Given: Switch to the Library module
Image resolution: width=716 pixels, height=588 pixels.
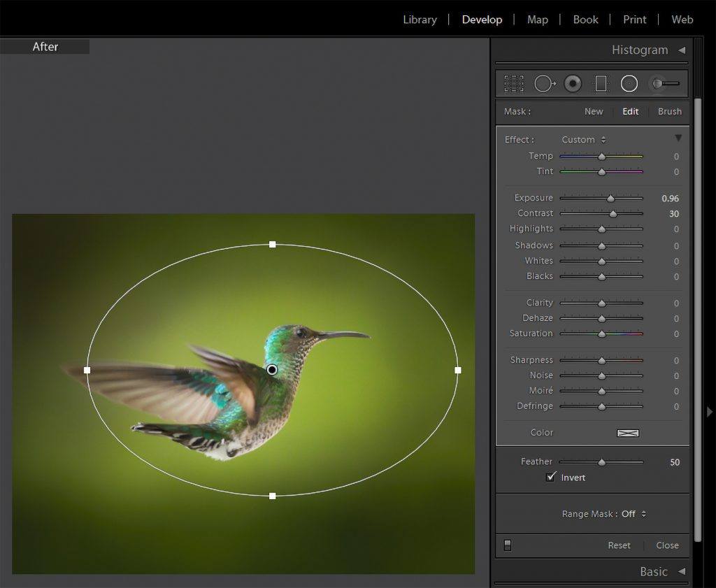Looking at the screenshot, I should [x=420, y=20].
